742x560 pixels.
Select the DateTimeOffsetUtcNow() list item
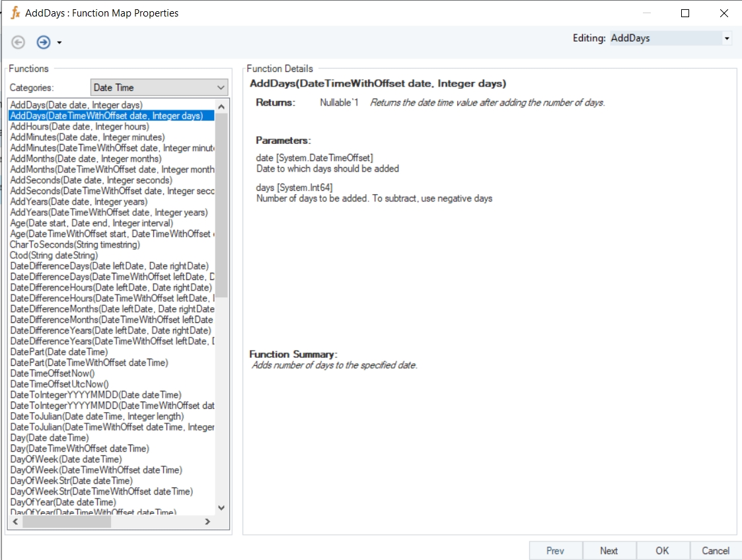coord(59,384)
